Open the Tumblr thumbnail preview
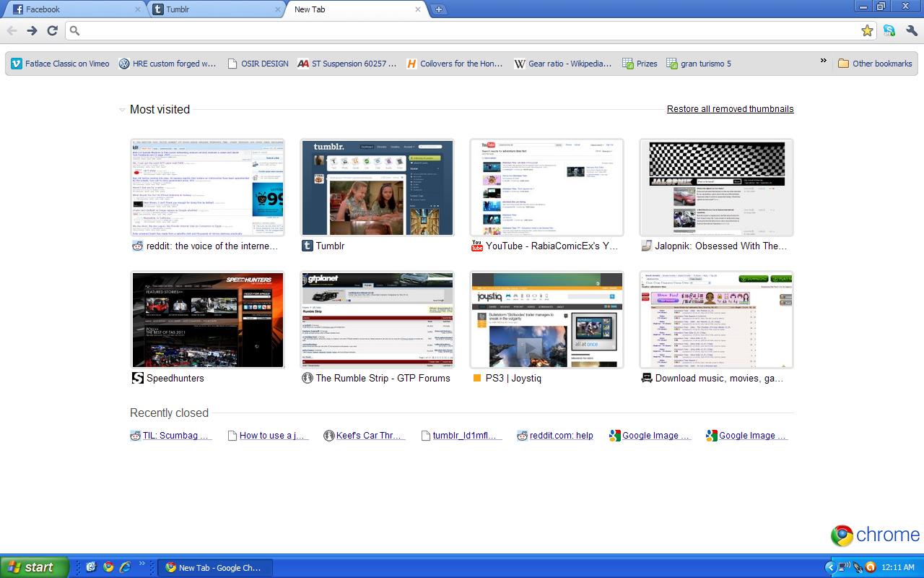 pos(377,188)
